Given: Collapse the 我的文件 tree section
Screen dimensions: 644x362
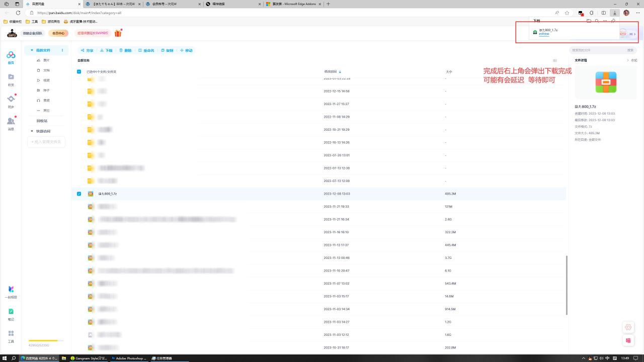Looking at the screenshot, I should pyautogui.click(x=32, y=50).
